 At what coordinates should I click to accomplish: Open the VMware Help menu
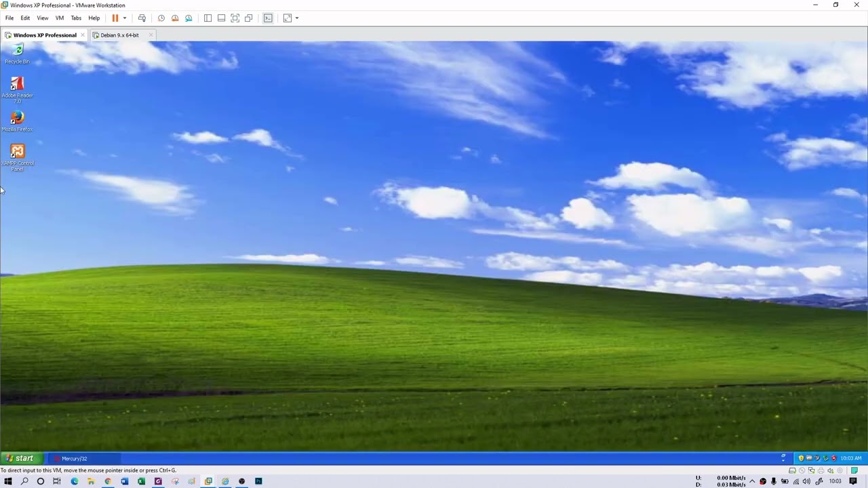point(94,18)
